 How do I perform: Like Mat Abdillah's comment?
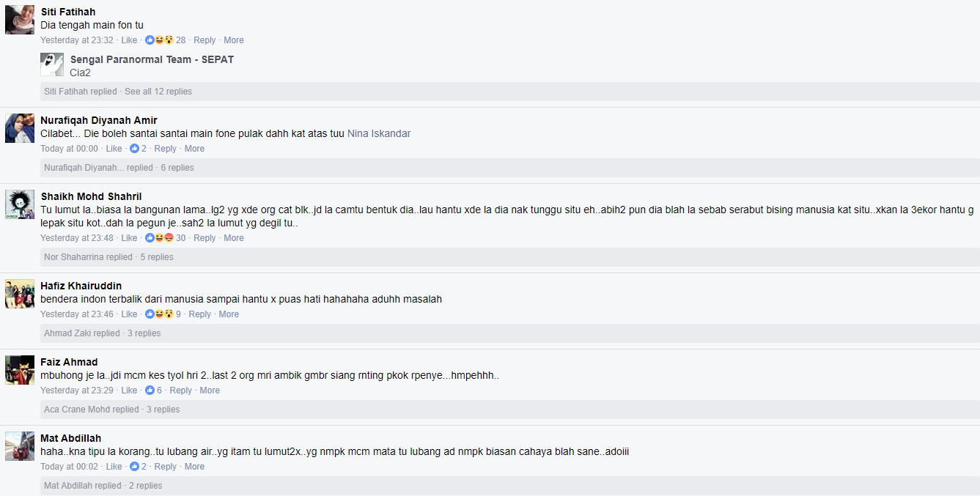(x=114, y=467)
